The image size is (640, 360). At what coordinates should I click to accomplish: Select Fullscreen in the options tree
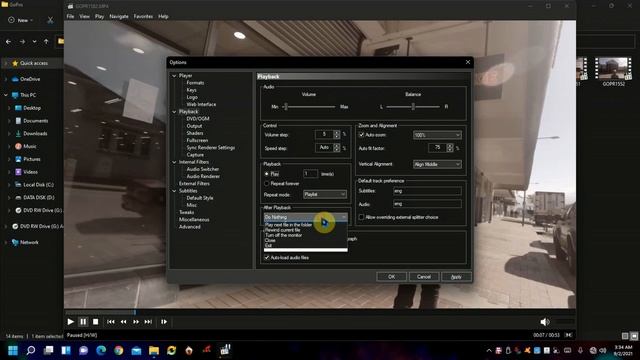[197, 140]
